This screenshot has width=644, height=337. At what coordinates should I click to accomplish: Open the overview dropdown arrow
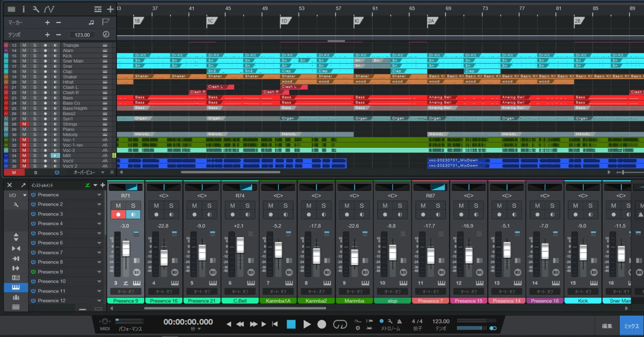coord(103,172)
